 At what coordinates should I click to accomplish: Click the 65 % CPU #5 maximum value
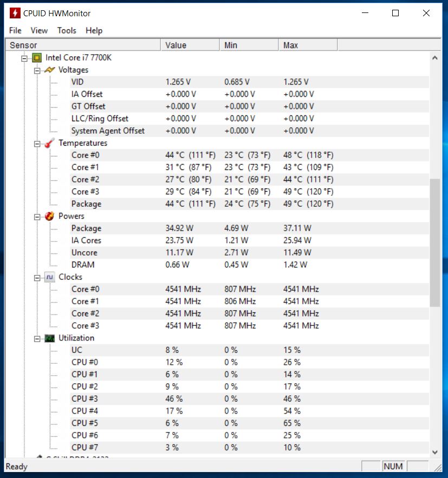tap(292, 423)
